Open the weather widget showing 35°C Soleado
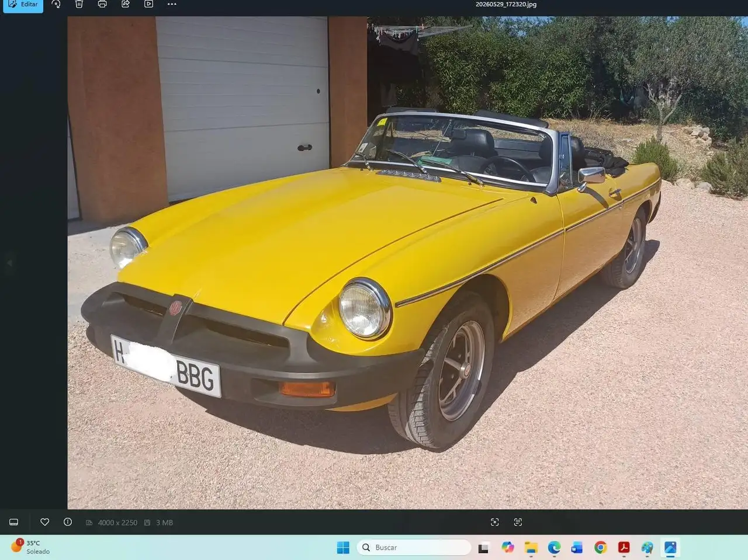 [x=30, y=547]
